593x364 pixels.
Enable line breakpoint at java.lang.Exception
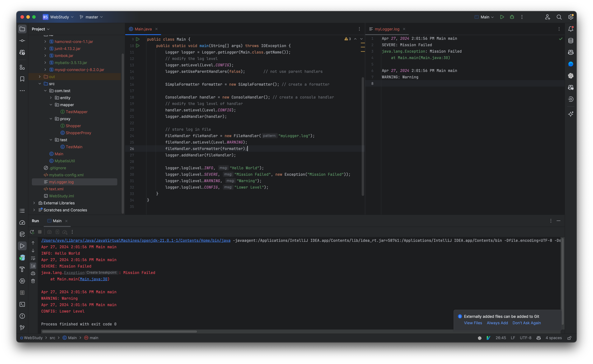[x=101, y=272]
